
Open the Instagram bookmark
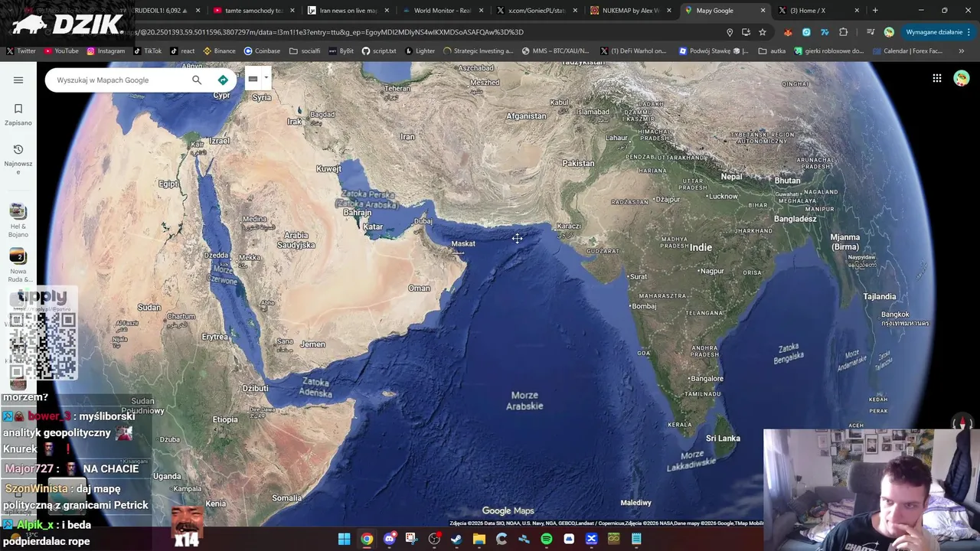pyautogui.click(x=106, y=51)
